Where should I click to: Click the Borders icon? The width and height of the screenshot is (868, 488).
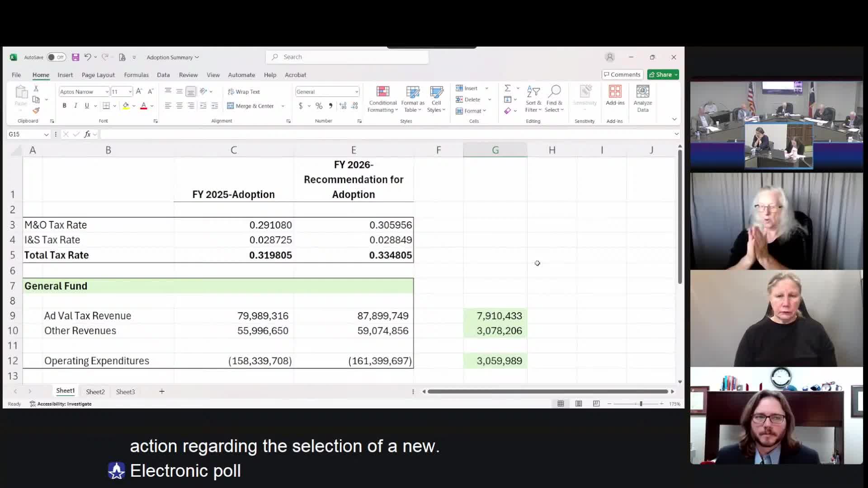click(106, 106)
